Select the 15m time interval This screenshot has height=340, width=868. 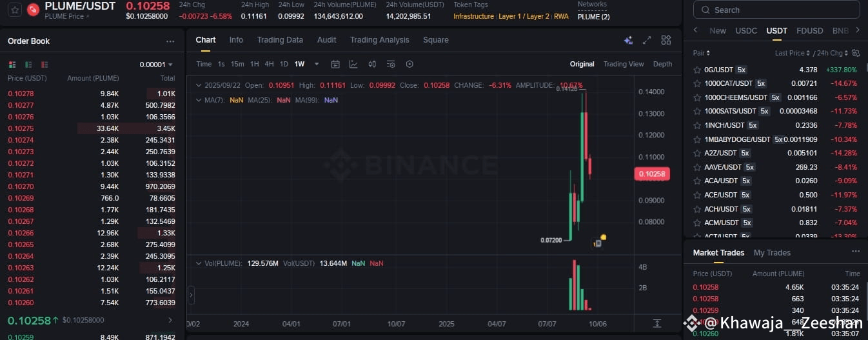(x=237, y=64)
